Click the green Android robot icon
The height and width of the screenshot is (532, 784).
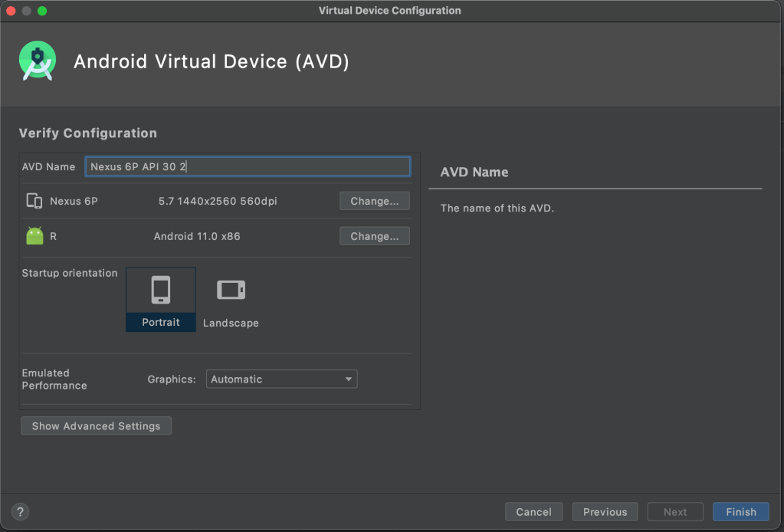tap(34, 236)
